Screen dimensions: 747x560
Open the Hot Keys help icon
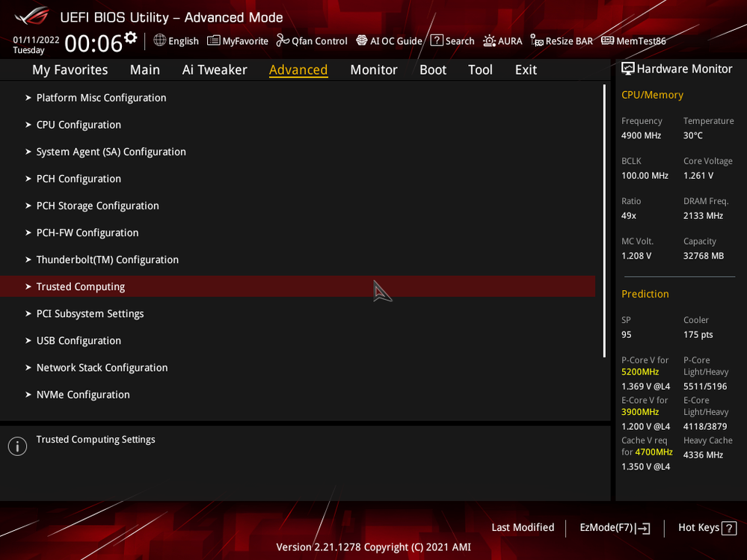tap(730, 528)
